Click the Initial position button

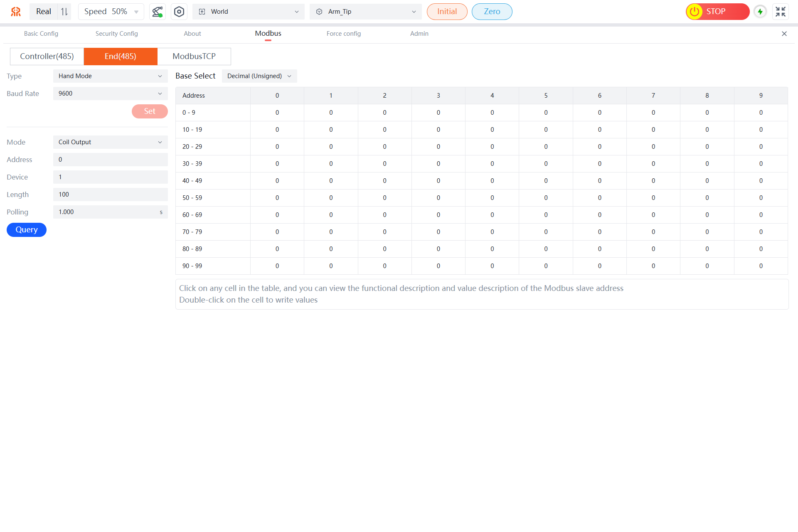pos(447,12)
